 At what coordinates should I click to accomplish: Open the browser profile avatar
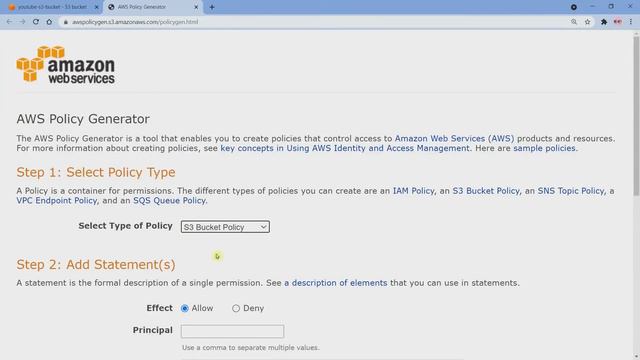coord(618,22)
